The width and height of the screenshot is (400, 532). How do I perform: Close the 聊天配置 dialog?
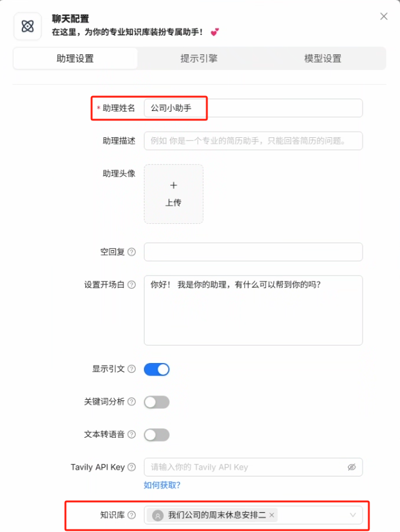coord(384,16)
